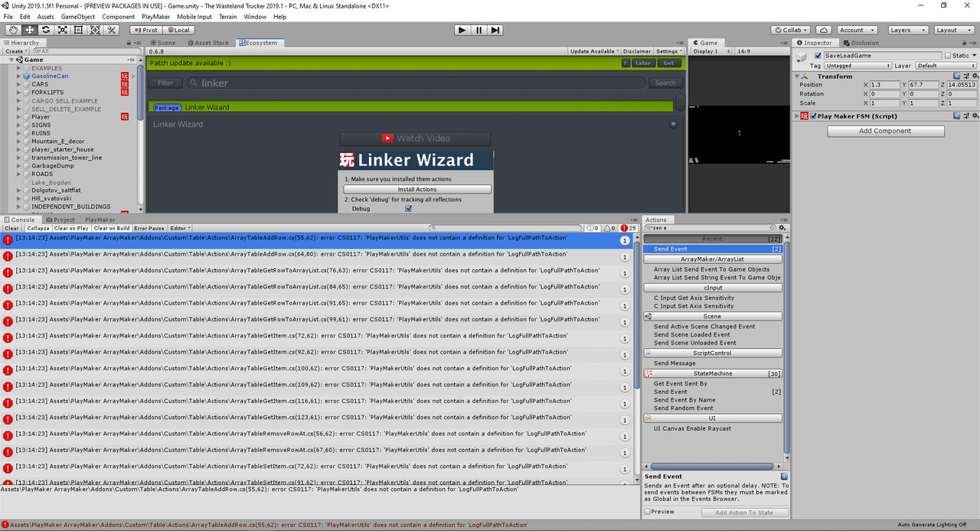The height and width of the screenshot is (531, 980).
Task: Click PlayMaker icon next to CARS
Action: coord(125,84)
